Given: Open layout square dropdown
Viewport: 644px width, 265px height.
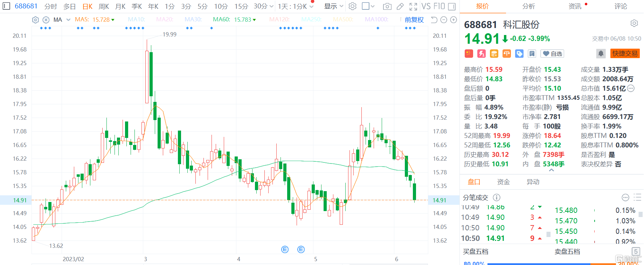Looking at the screenshot, I should tap(368, 6).
